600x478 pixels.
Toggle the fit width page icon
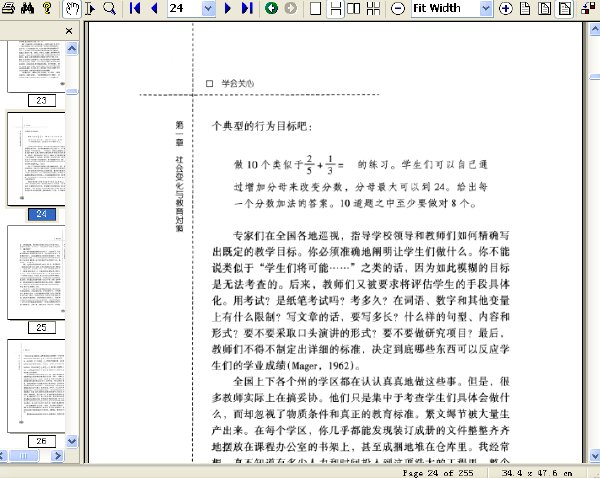tap(565, 8)
